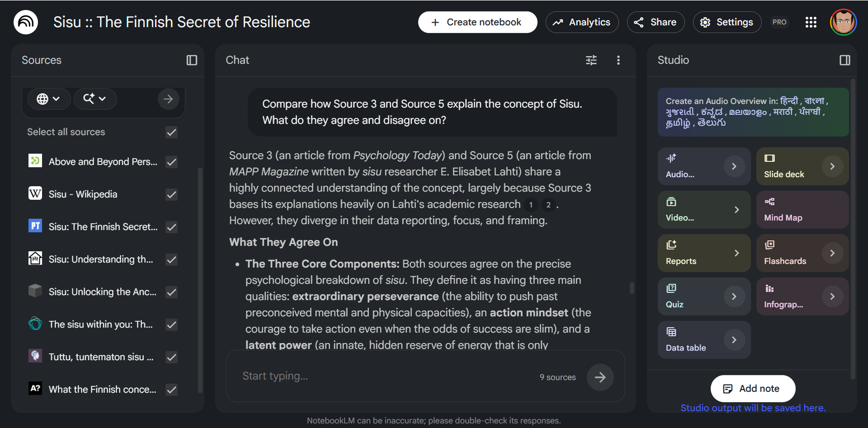
Task: Open the Mind Map tool
Action: point(802,210)
